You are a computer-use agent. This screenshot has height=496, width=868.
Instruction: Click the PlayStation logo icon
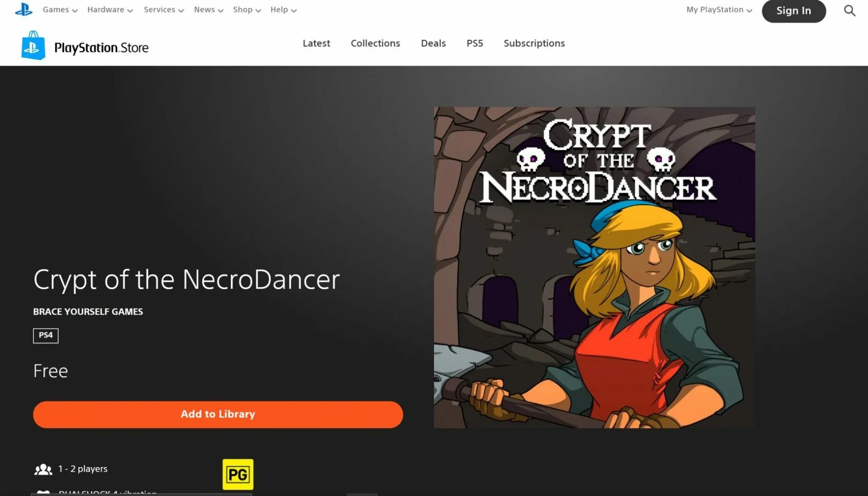[23, 10]
